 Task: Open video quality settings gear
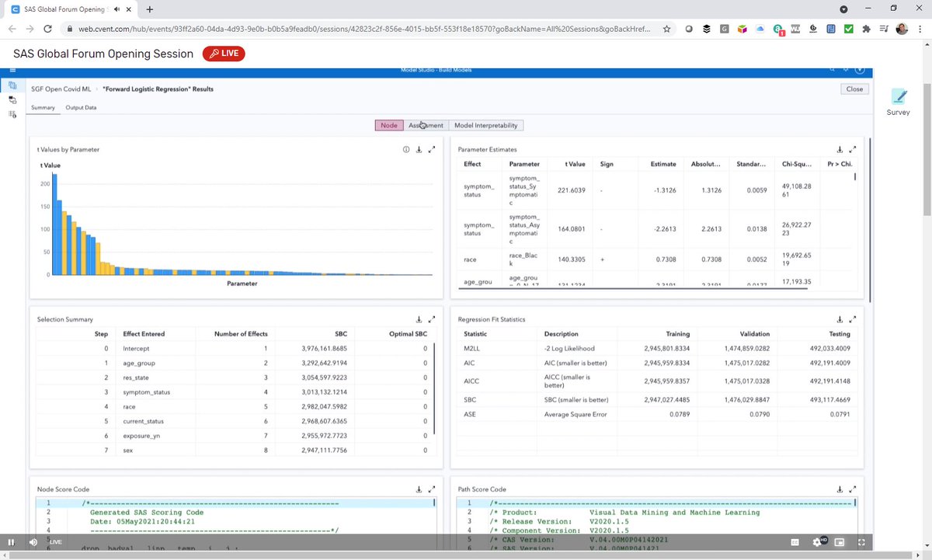tap(818, 542)
